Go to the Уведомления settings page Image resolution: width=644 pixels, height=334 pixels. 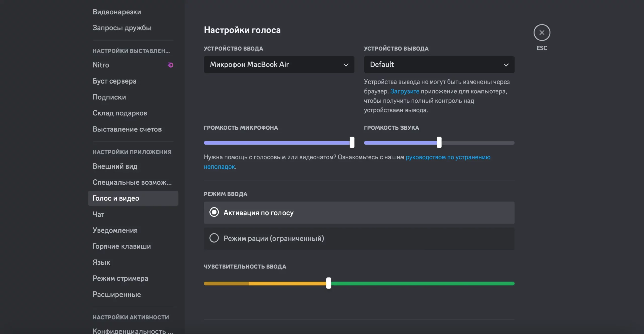(115, 230)
